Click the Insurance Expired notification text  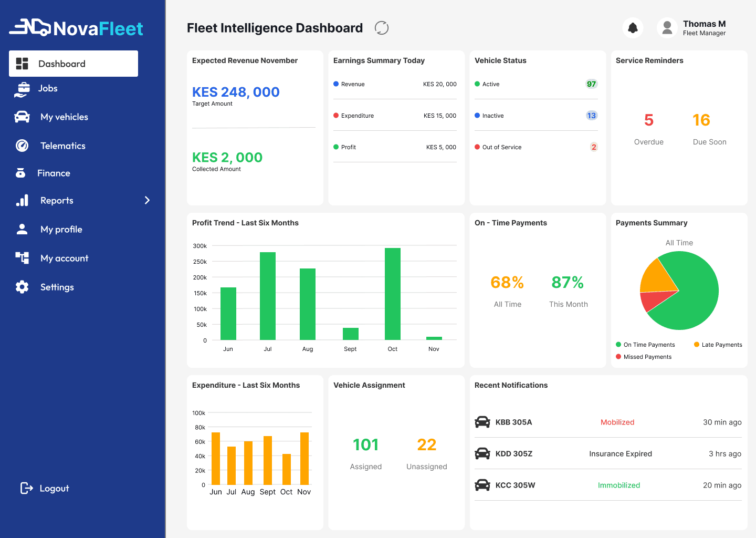(621, 453)
